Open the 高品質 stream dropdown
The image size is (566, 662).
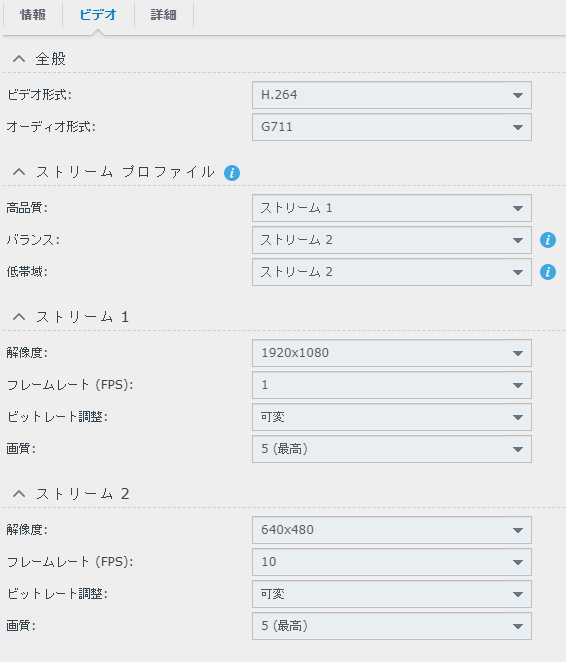tap(392, 208)
